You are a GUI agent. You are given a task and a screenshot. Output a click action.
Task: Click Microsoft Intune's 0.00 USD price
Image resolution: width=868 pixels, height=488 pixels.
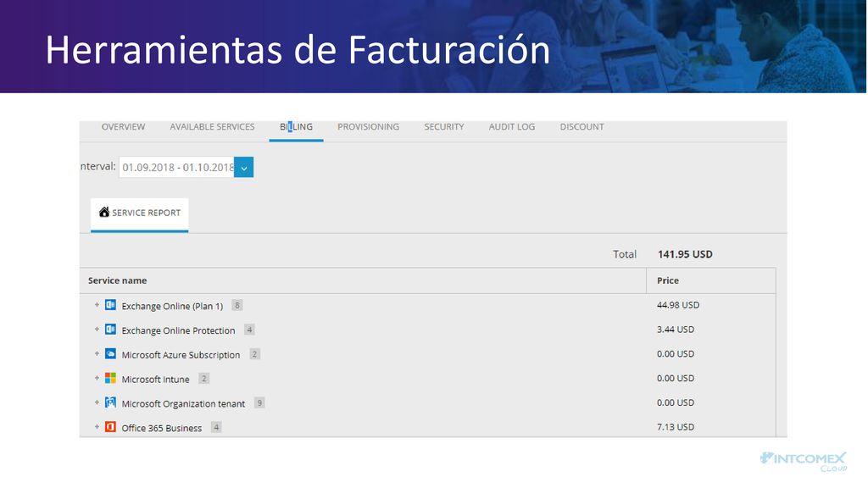[676, 378]
